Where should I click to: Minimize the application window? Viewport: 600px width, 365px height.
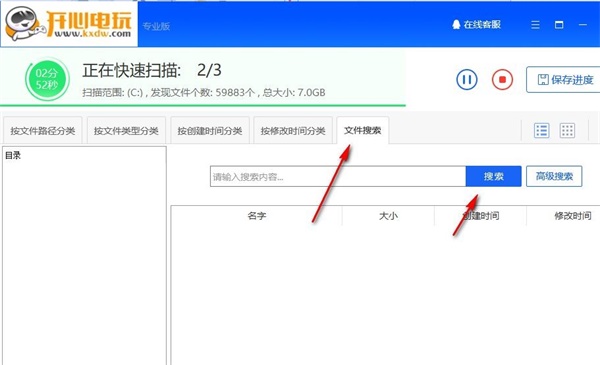(x=583, y=25)
